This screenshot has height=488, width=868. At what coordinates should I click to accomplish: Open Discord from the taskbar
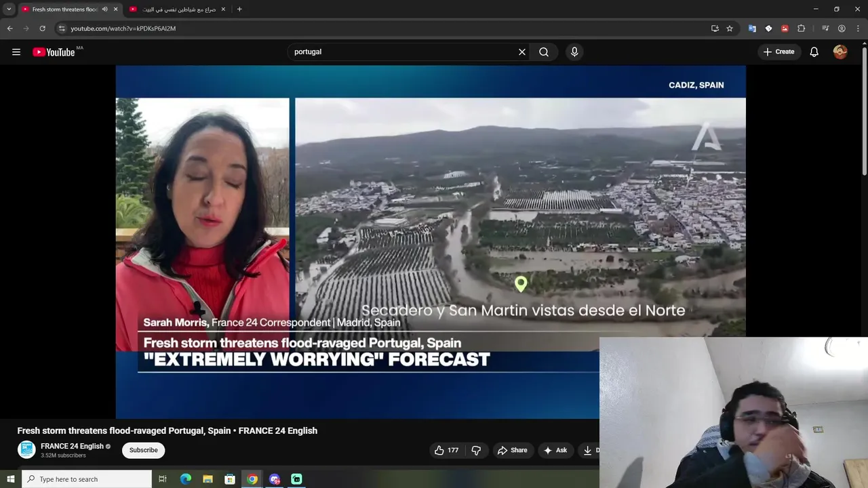(x=275, y=479)
